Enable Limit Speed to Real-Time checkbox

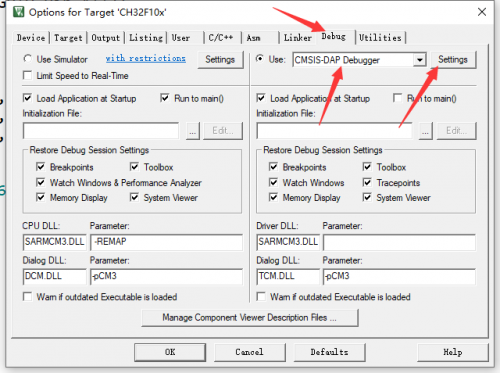tap(27, 75)
